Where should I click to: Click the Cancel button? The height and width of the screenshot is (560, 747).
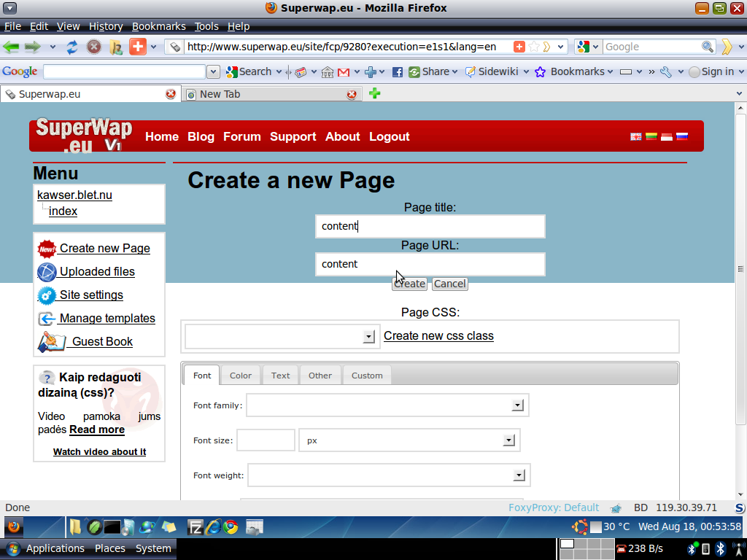tap(449, 284)
